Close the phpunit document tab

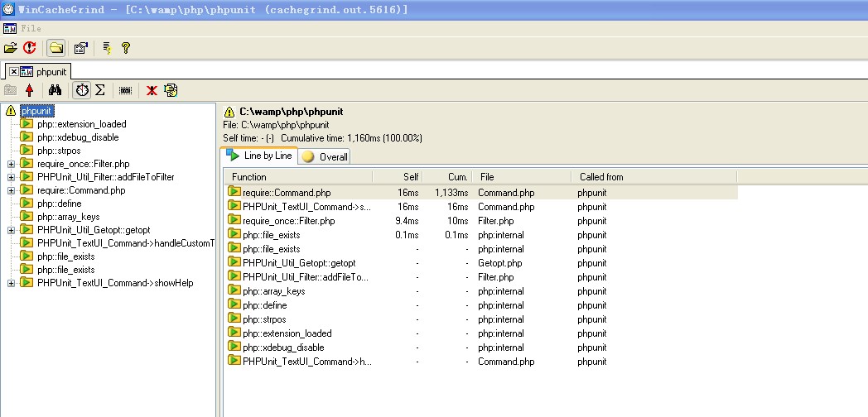click(x=14, y=72)
